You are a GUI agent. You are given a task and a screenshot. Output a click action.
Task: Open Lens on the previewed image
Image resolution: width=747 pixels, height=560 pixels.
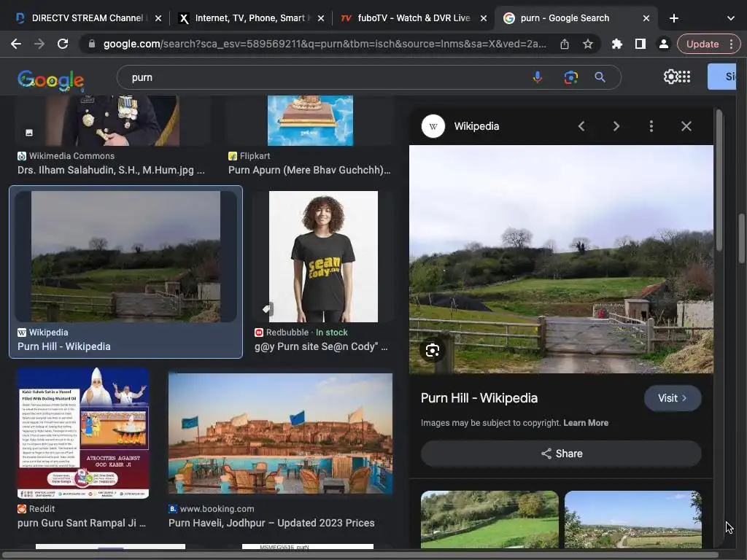click(x=432, y=351)
